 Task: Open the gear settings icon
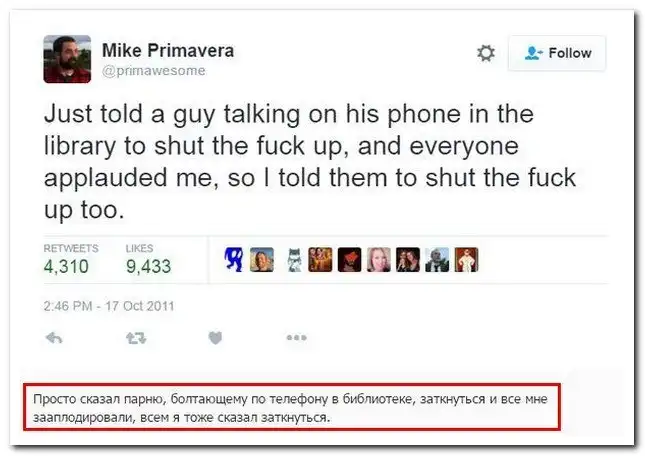[485, 53]
